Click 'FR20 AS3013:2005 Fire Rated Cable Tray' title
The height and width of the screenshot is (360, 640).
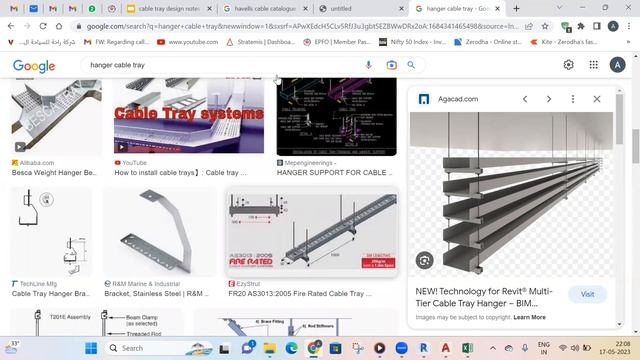click(300, 293)
